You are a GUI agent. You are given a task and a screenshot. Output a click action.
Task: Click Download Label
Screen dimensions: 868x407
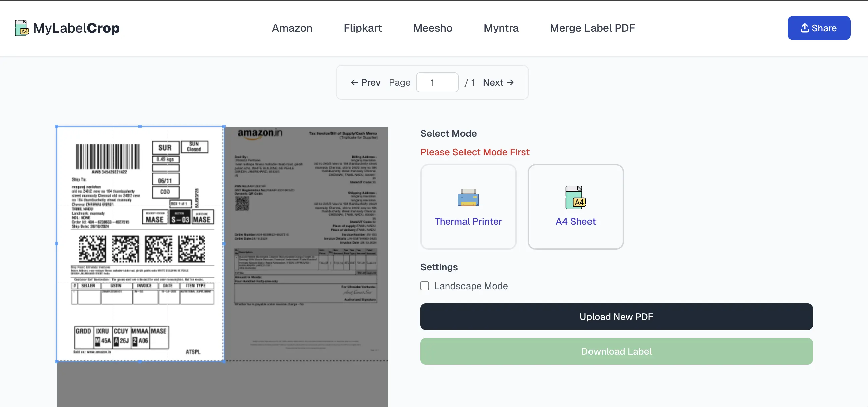[616, 351]
